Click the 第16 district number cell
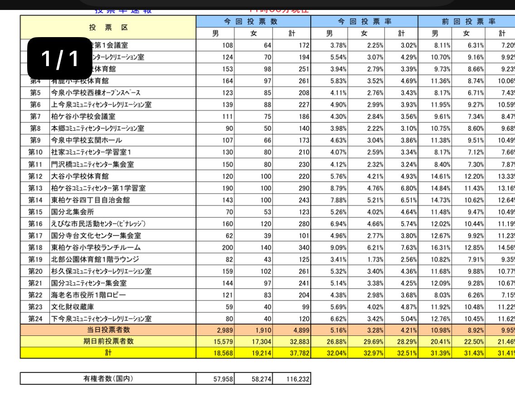515x420 pixels. pos(35,224)
